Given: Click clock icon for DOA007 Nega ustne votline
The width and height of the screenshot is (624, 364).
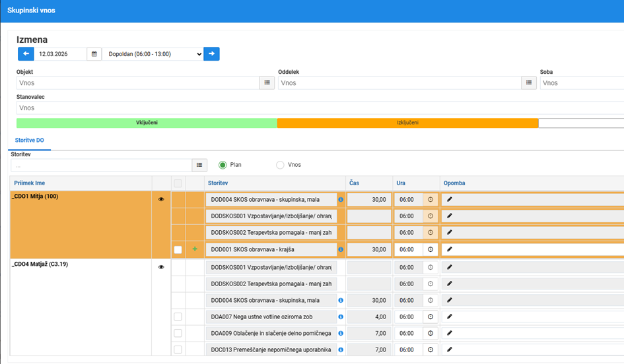Looking at the screenshot, I should 430,317.
